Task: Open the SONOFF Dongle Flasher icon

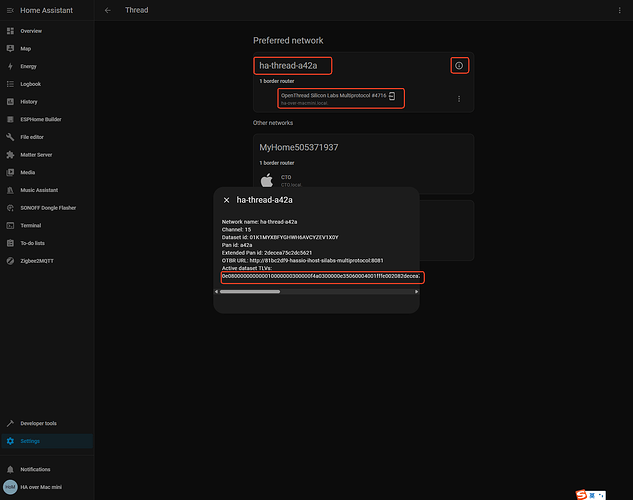Action: pyautogui.click(x=10, y=208)
